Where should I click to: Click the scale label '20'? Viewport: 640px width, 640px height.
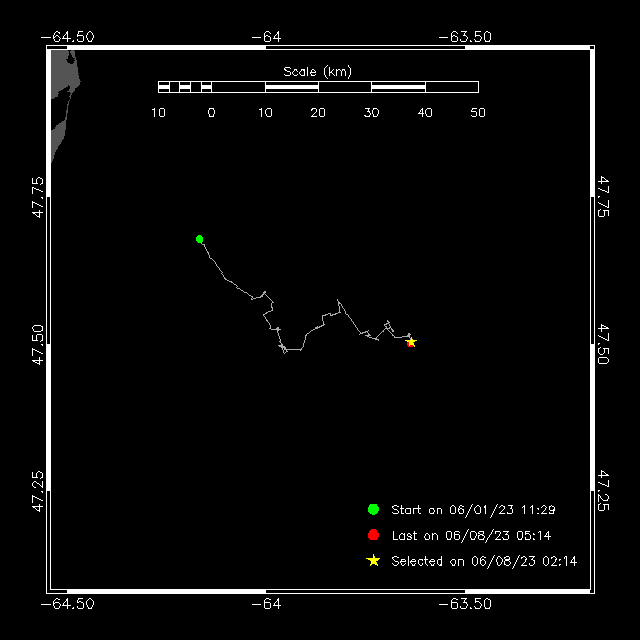tap(318, 113)
